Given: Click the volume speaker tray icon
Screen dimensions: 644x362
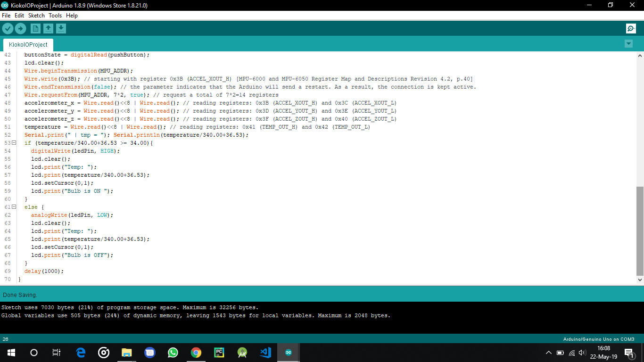Looking at the screenshot, I should coord(582,353).
